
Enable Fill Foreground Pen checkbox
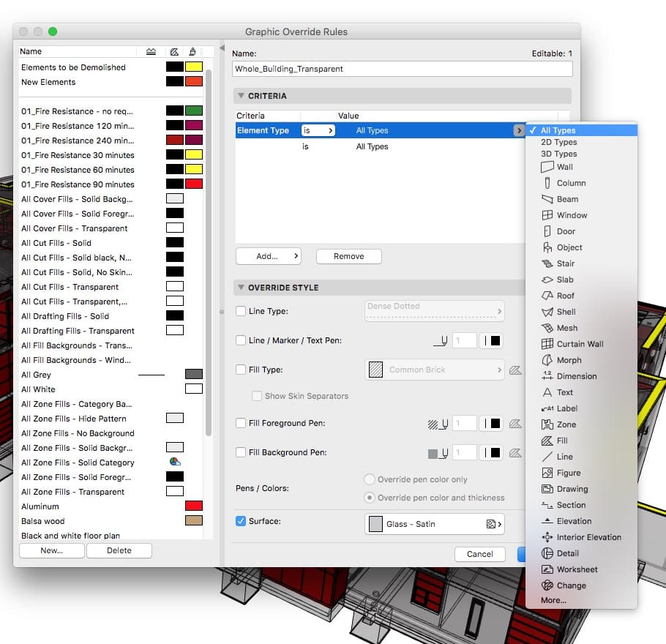pyautogui.click(x=240, y=423)
